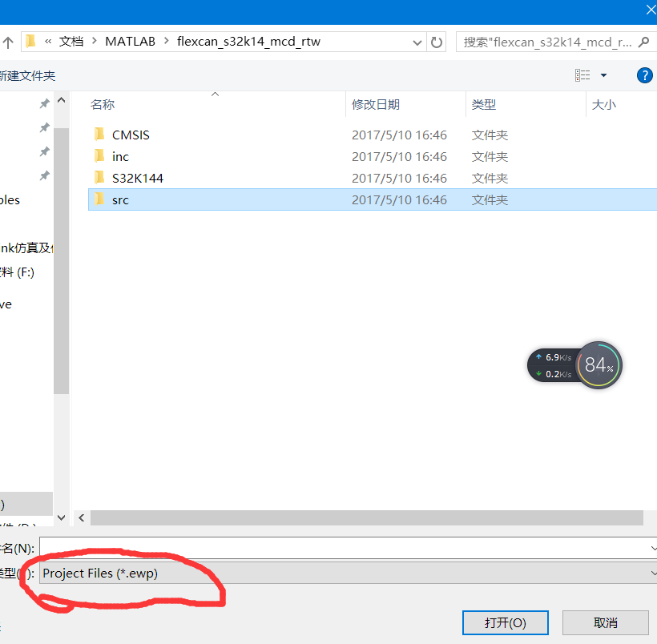The height and width of the screenshot is (644, 657).
Task: Click the src folder icon
Action: coord(99,199)
